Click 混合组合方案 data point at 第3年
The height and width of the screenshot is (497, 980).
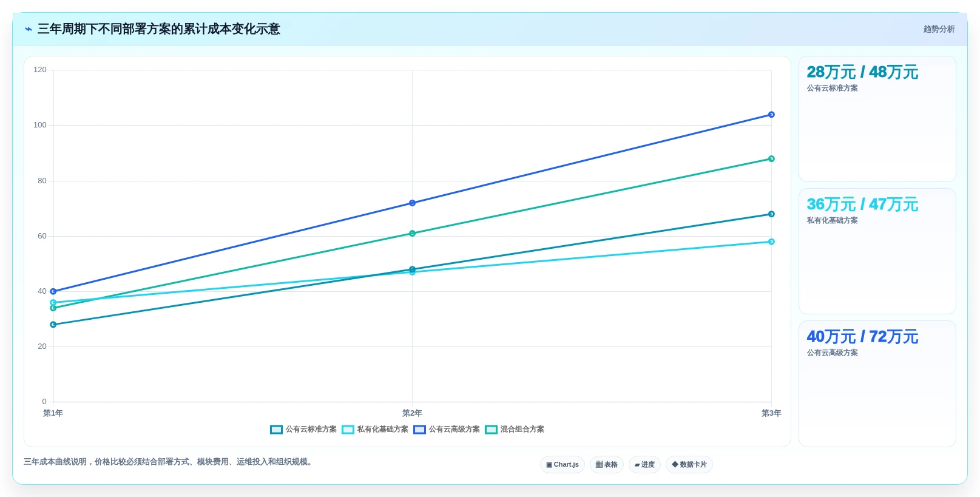(x=771, y=159)
